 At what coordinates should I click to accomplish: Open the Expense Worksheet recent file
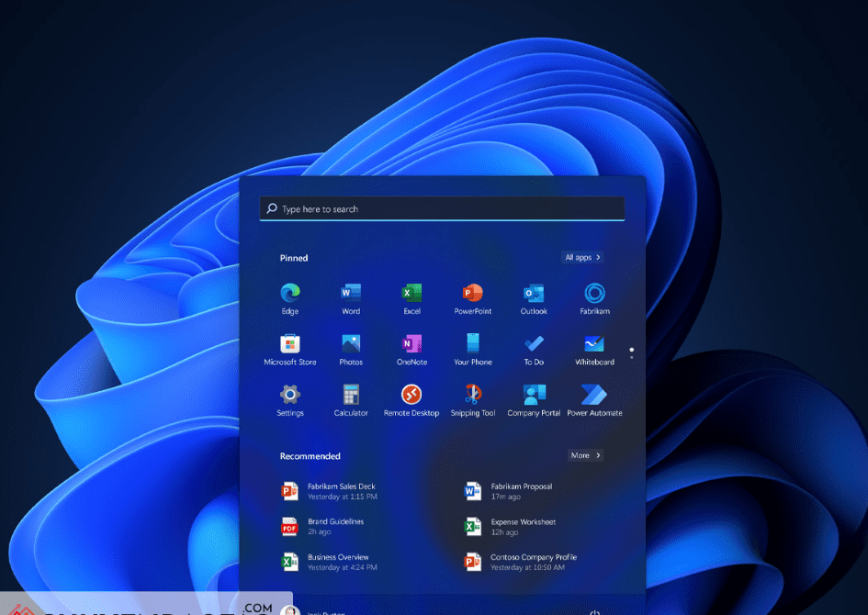(x=523, y=526)
